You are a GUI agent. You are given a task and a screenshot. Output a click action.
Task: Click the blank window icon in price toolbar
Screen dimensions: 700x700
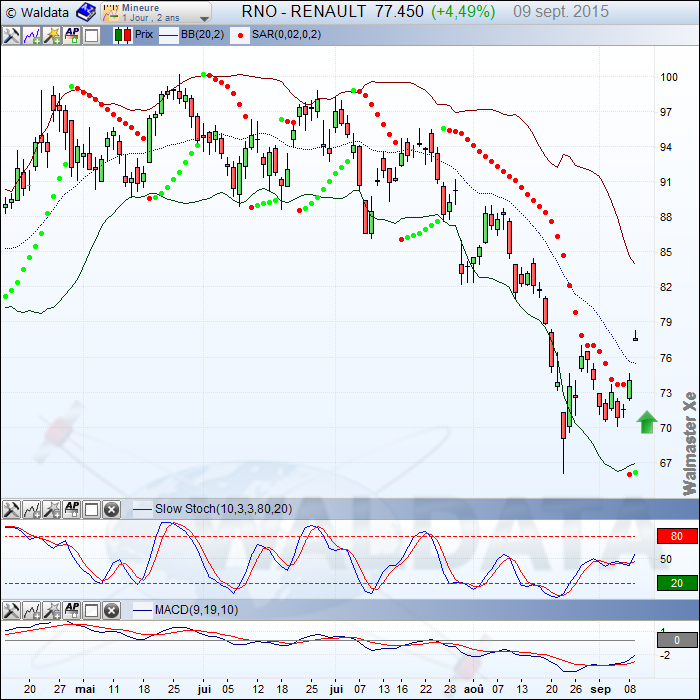[x=92, y=35]
